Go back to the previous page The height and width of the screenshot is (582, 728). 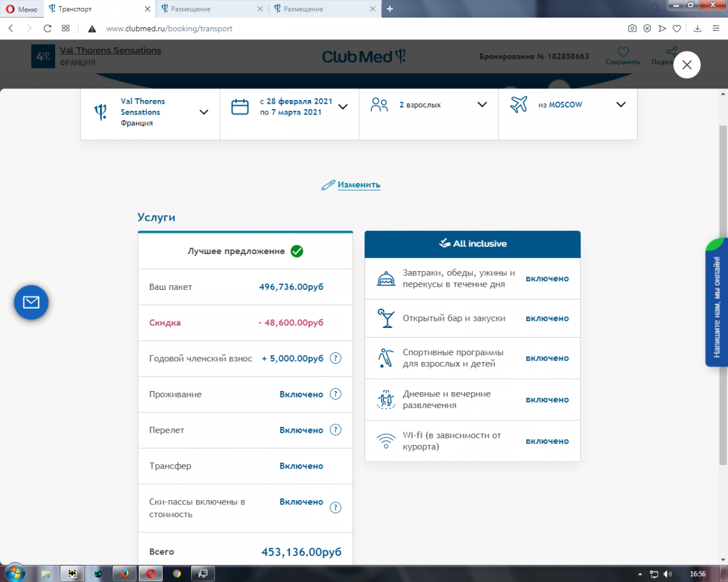11,28
